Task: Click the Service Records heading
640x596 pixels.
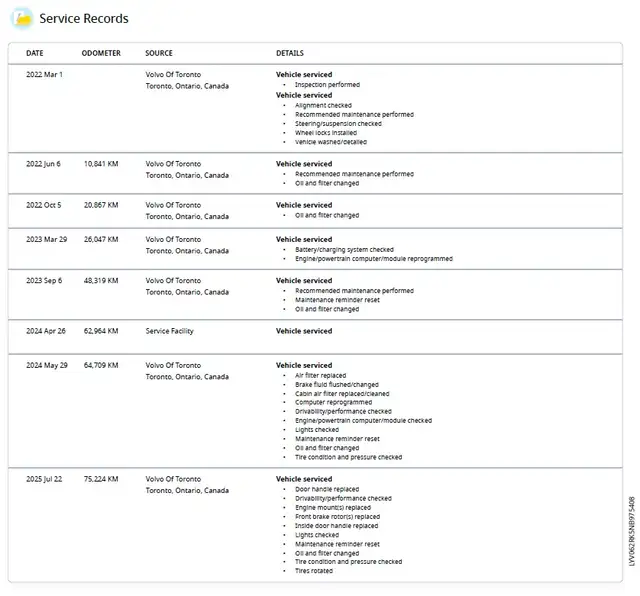Action: pyautogui.click(x=83, y=18)
